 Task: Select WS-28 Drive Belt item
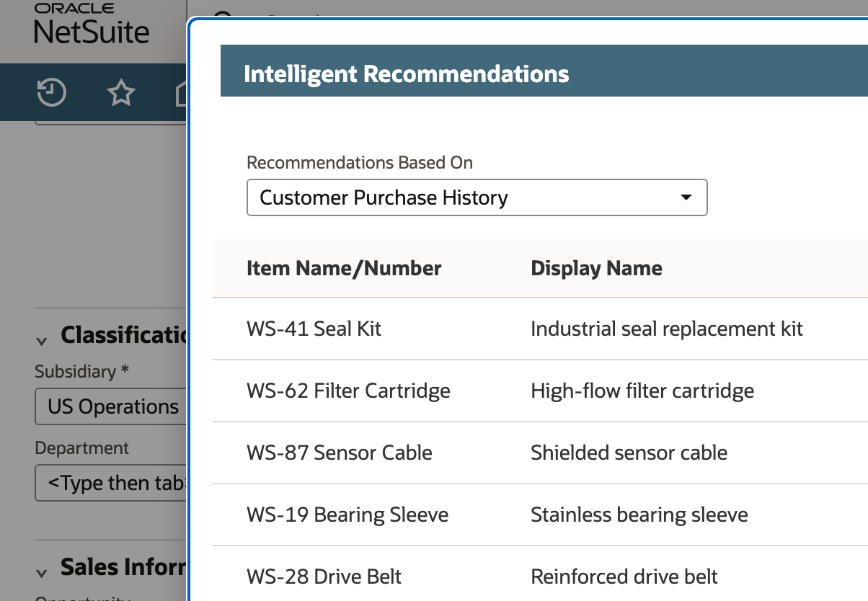coord(324,576)
